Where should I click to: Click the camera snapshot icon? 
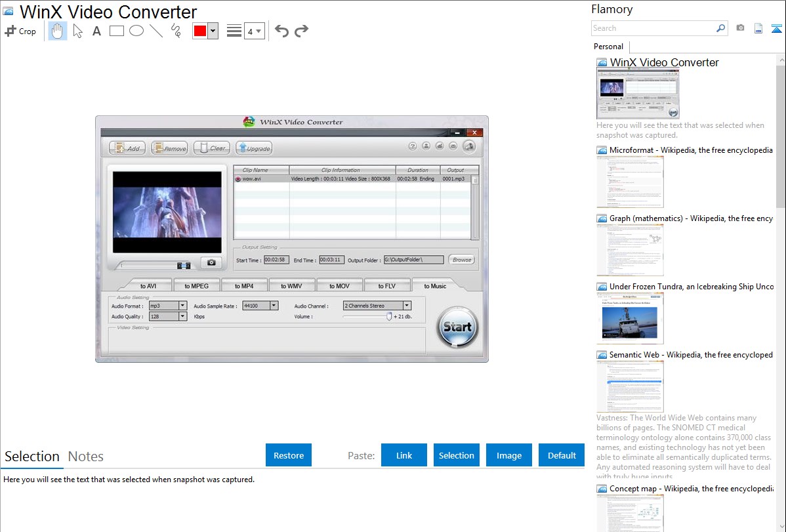(x=740, y=28)
